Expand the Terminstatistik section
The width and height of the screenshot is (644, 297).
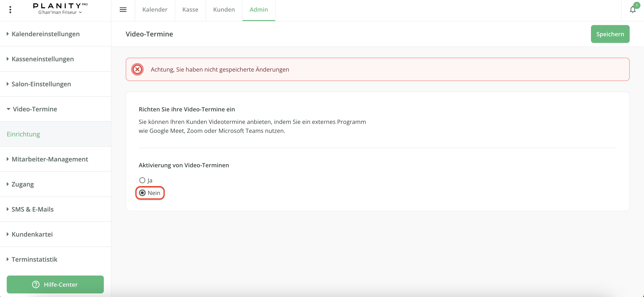coord(34,259)
